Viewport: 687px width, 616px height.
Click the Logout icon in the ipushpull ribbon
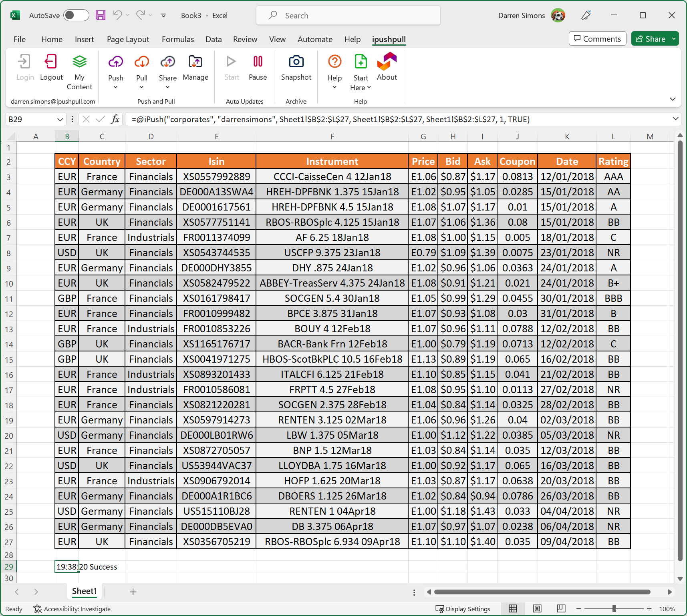[x=51, y=66]
